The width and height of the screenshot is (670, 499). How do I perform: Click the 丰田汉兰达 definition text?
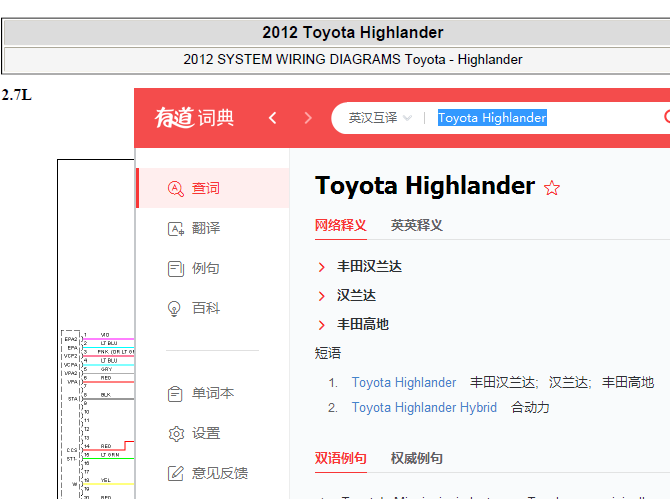(x=369, y=267)
